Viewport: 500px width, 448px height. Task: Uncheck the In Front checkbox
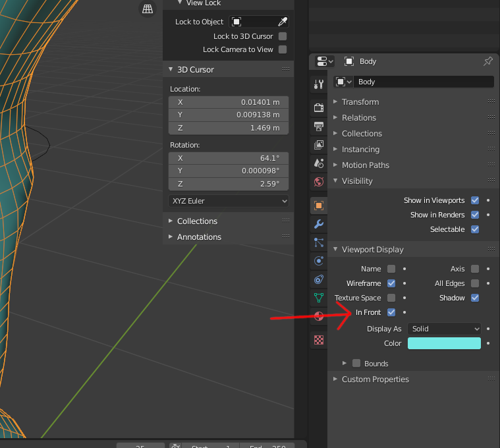(391, 312)
